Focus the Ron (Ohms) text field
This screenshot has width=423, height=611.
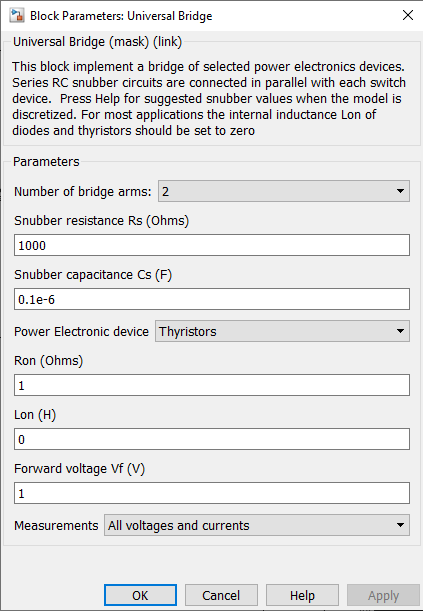[212, 385]
